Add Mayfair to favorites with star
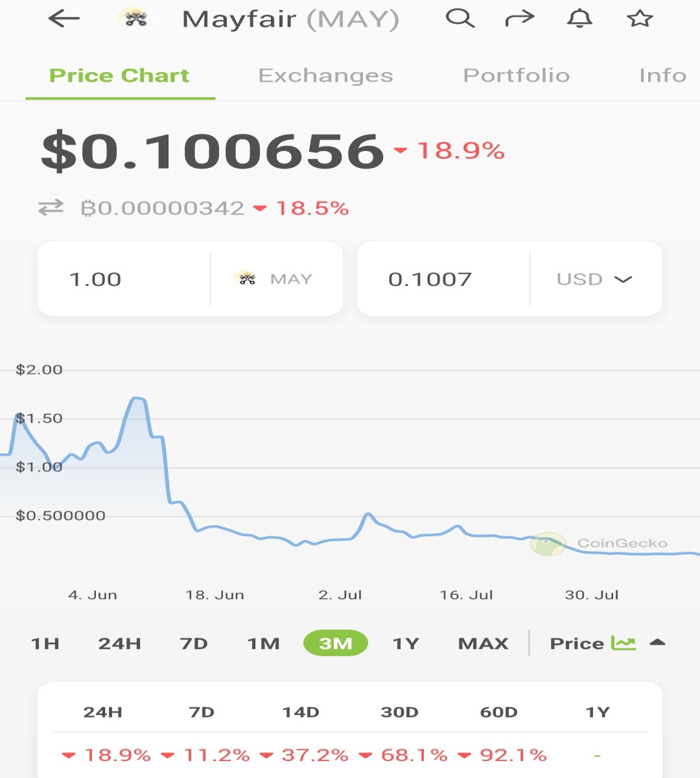The image size is (700, 778). click(640, 18)
